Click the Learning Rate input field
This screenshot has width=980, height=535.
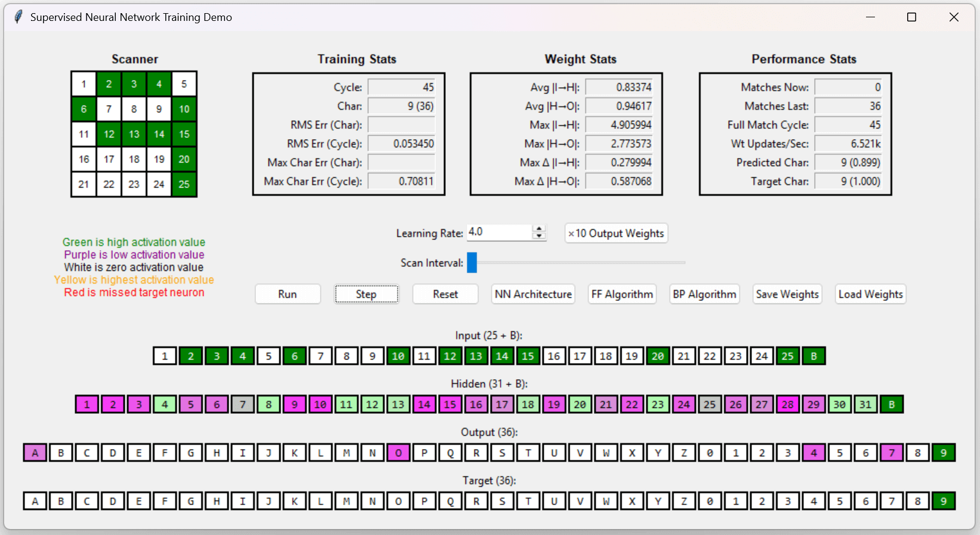(499, 232)
